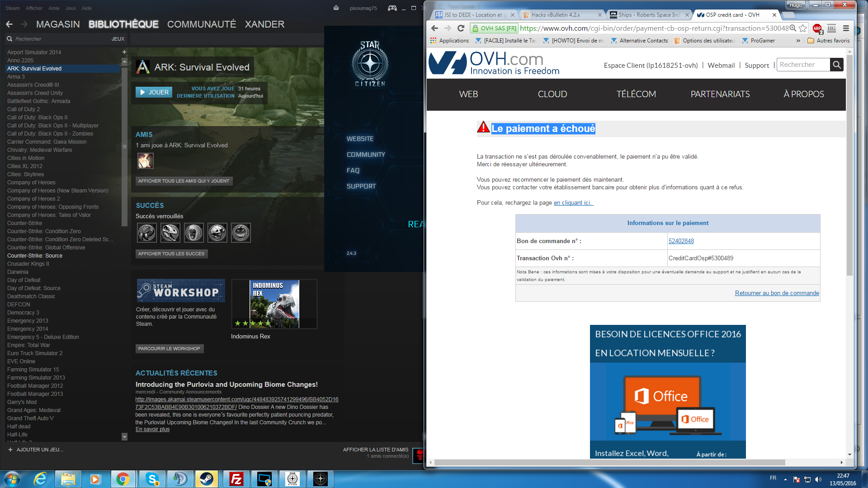Click AFFICHER TOUS LES SUCCÈS button
The height and width of the screenshot is (488, 868).
(171, 254)
